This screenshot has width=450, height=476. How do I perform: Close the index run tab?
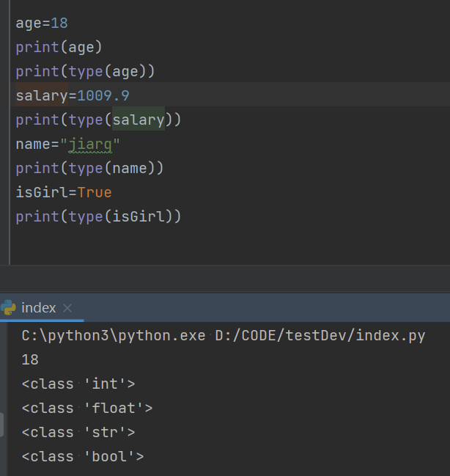[x=67, y=309]
